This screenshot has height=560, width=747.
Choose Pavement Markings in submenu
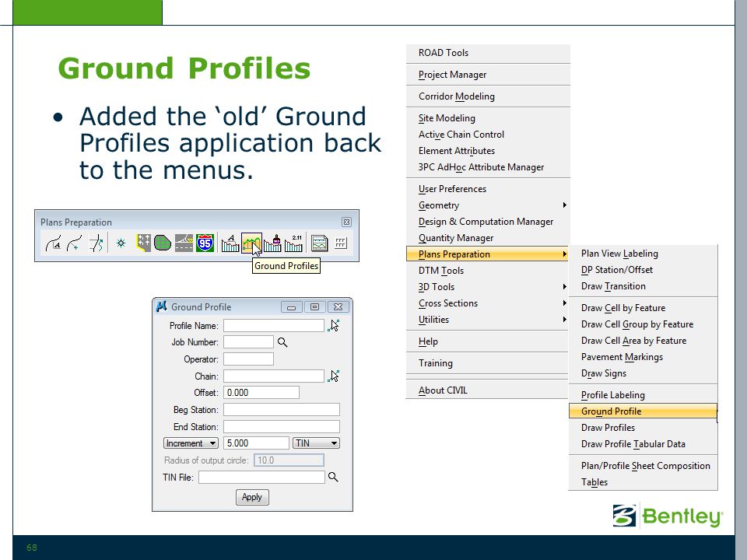tap(644, 357)
